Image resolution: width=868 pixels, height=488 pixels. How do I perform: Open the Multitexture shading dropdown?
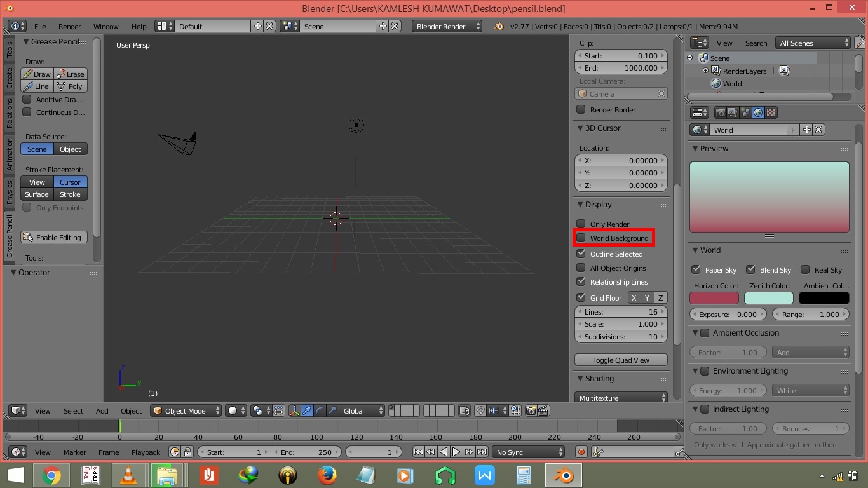click(620, 397)
